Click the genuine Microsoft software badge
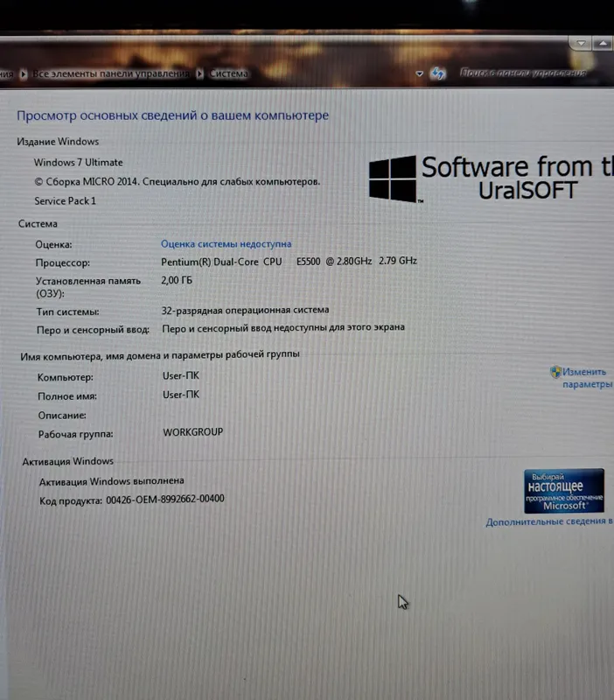Image resolution: width=614 pixels, height=700 pixels. coord(564,491)
